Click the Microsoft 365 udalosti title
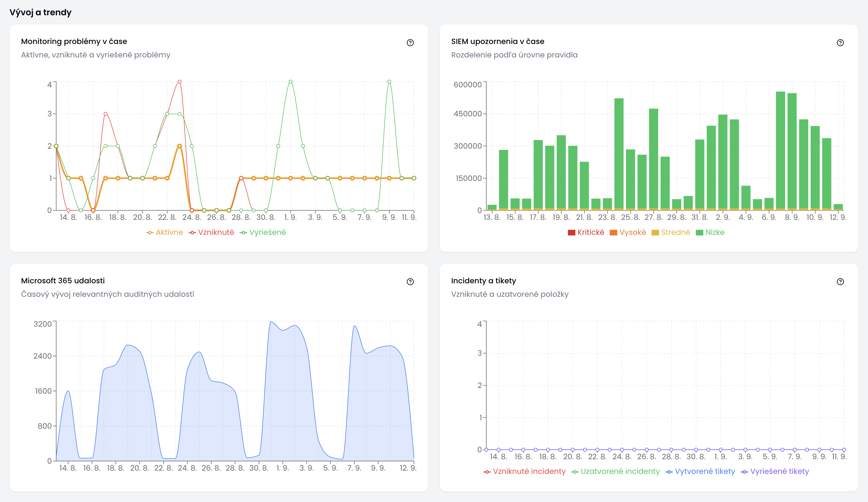The width and height of the screenshot is (868, 502). pyautogui.click(x=63, y=281)
